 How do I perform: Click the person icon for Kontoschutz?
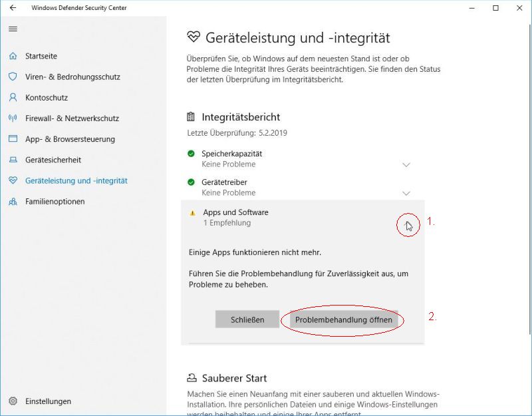click(13, 97)
